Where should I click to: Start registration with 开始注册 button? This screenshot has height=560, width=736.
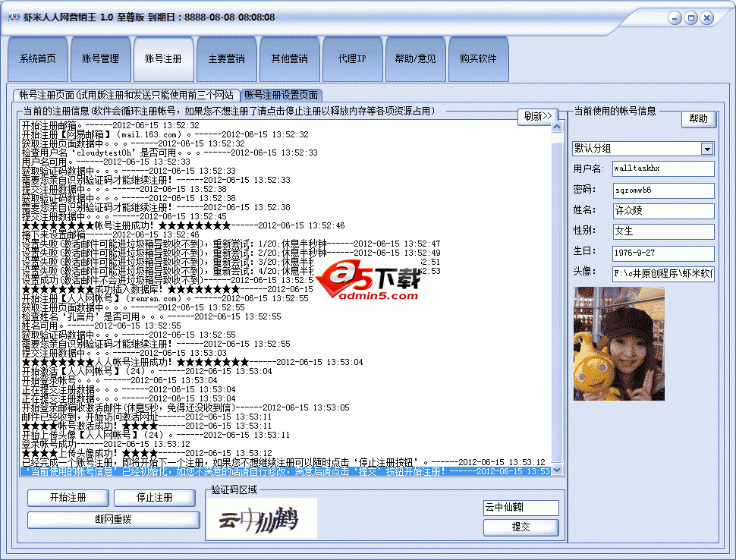tap(68, 498)
